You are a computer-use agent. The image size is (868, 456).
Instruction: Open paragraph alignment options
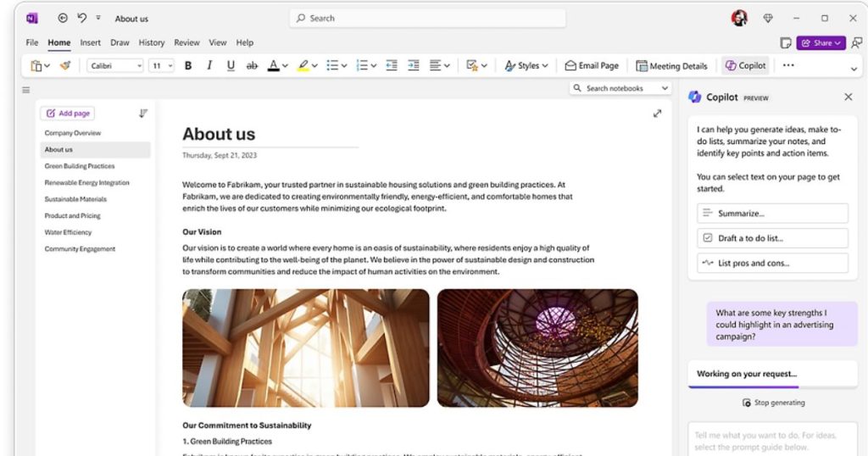(440, 66)
